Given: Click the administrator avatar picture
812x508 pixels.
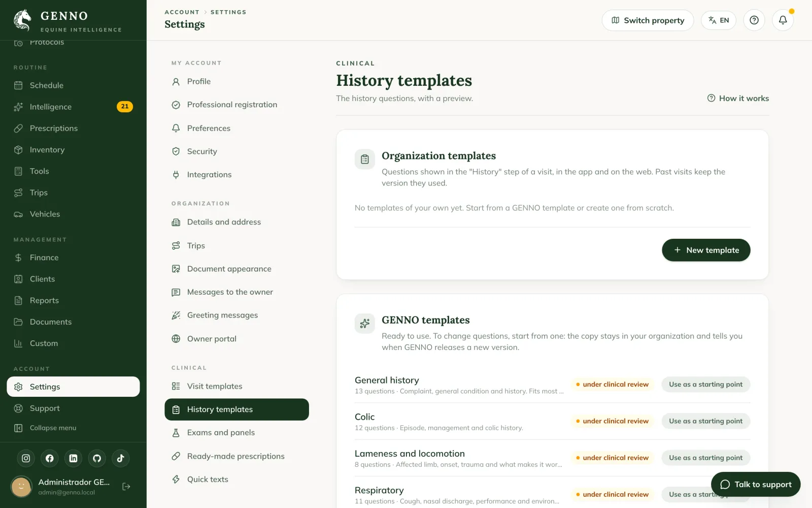Looking at the screenshot, I should click(x=21, y=487).
